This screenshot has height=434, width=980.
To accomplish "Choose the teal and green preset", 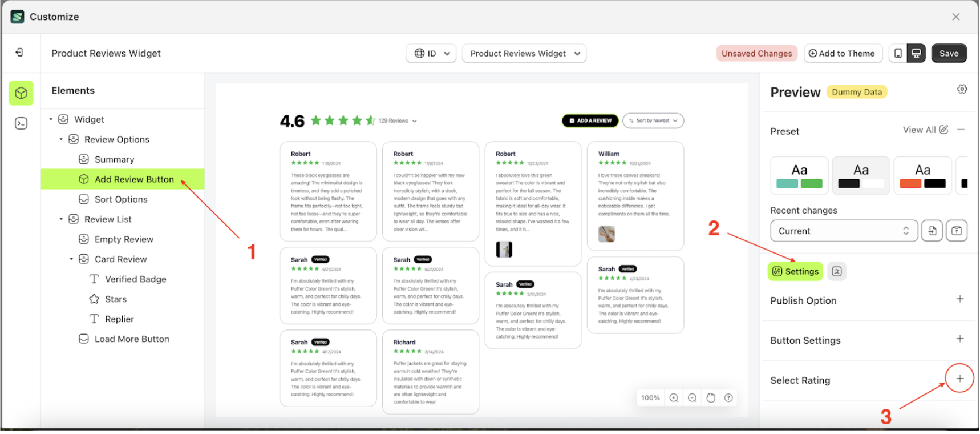I will coord(799,175).
